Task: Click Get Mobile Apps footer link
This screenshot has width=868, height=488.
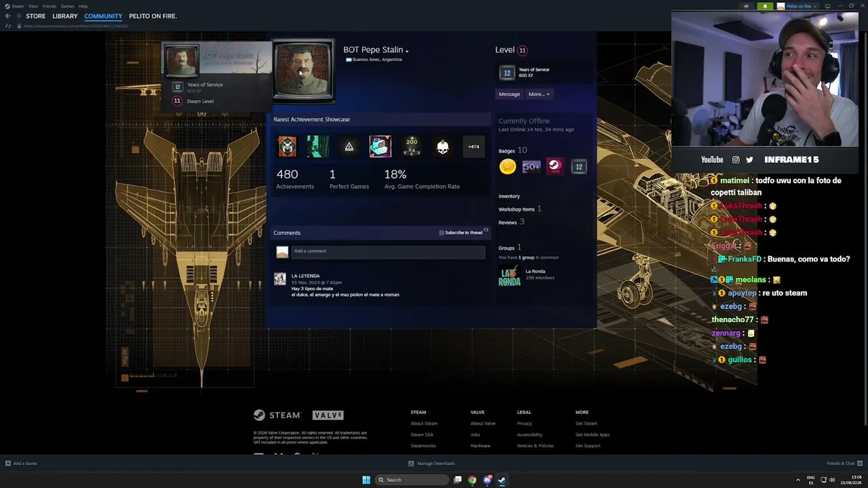Action: (x=593, y=434)
